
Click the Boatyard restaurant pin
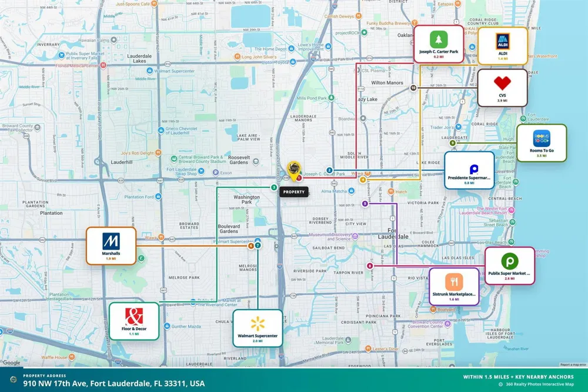tap(433, 310)
